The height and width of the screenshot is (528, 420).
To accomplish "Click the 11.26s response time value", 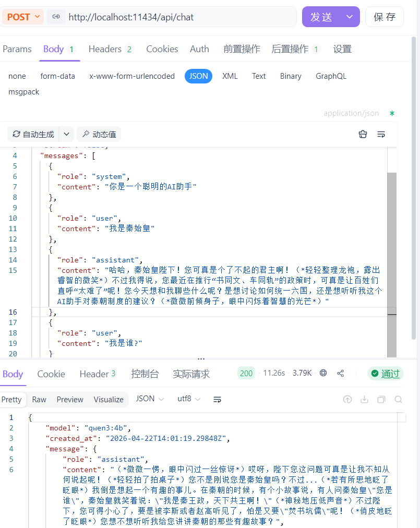I will coord(274,373).
